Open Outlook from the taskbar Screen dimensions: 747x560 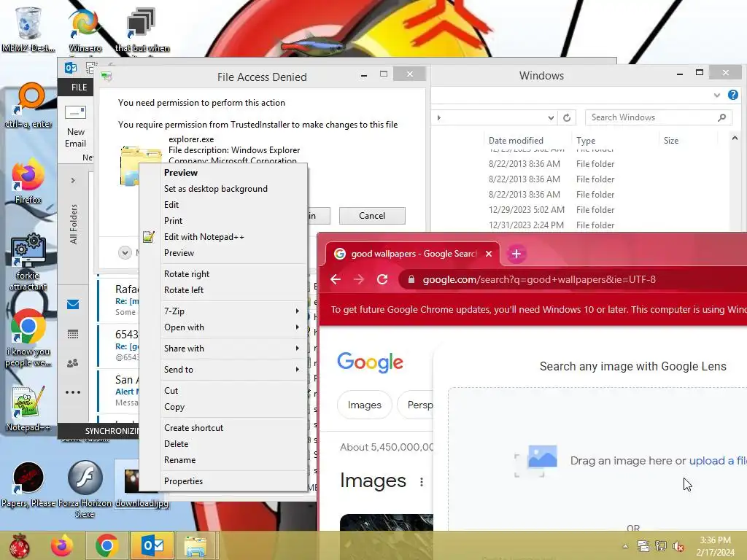[x=152, y=545]
